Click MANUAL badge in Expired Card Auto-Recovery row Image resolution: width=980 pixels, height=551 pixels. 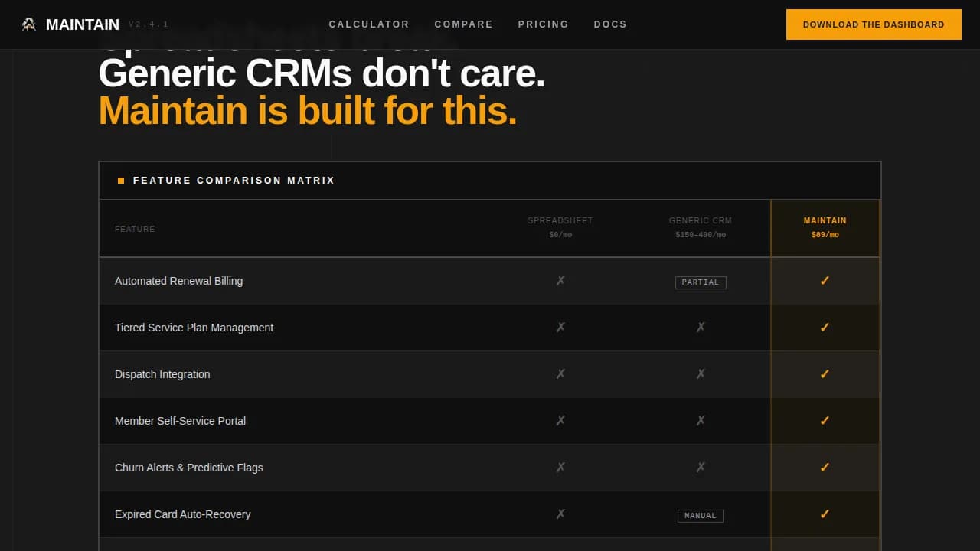pyautogui.click(x=701, y=516)
